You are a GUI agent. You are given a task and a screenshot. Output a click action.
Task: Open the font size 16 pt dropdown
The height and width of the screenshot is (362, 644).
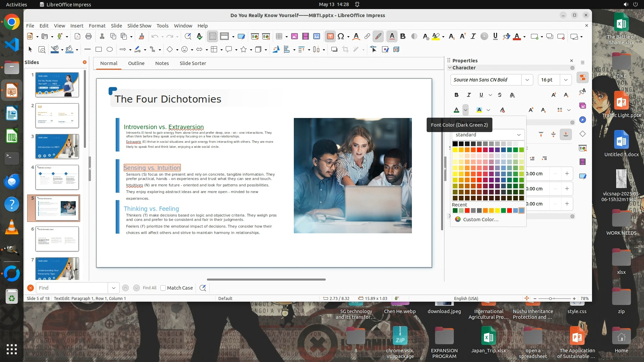pyautogui.click(x=566, y=80)
